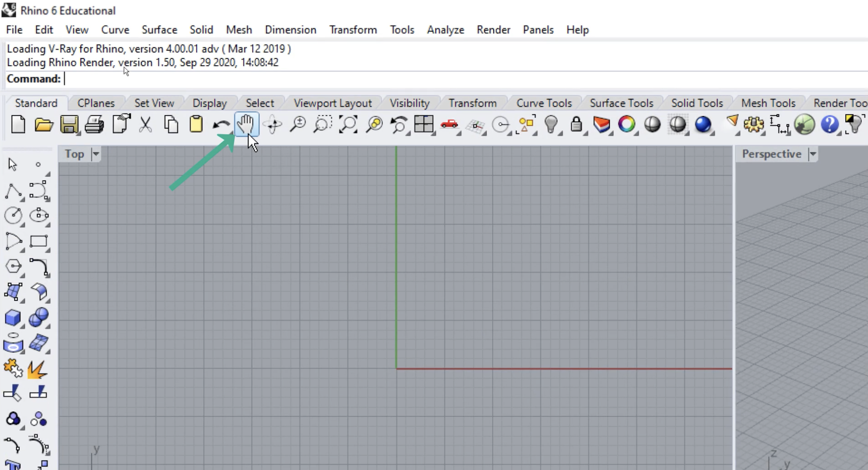The image size is (868, 470).
Task: Click the Undo view change icon
Action: pos(399,125)
